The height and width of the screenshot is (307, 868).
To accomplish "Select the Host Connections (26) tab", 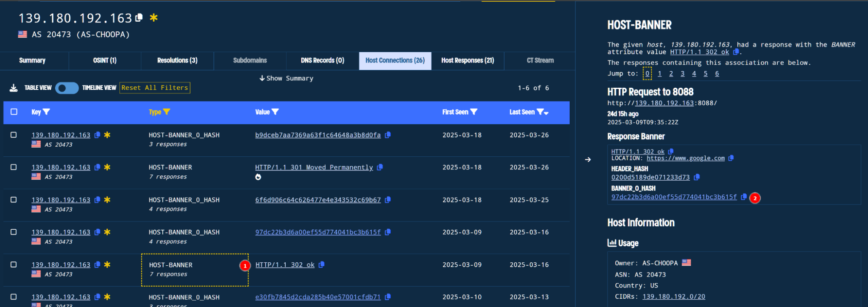I will [395, 60].
